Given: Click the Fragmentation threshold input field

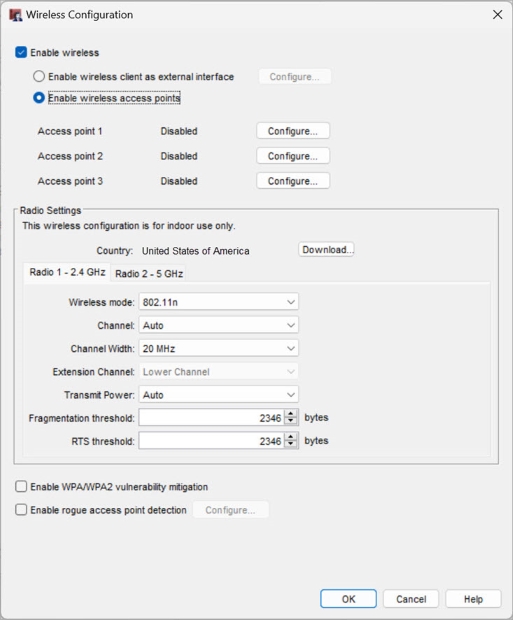Looking at the screenshot, I should [x=211, y=418].
